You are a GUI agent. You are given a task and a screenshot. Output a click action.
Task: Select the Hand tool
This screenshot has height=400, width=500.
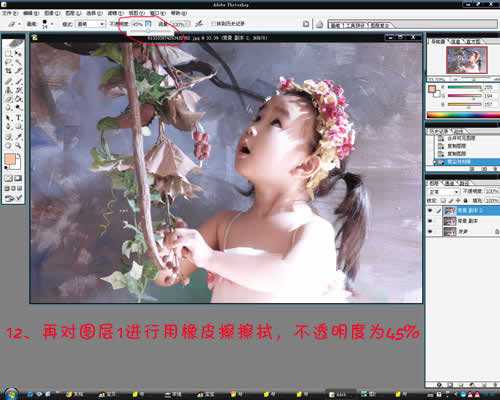[x=9, y=146]
